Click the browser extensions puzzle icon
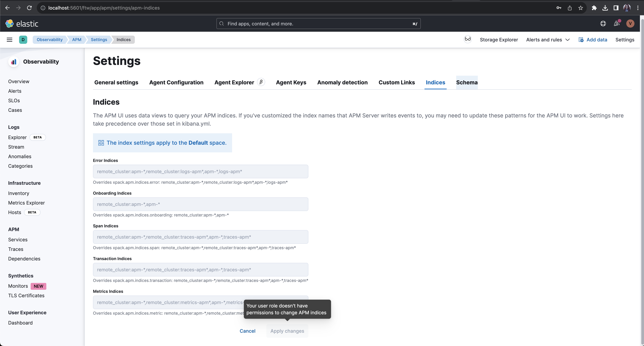This screenshot has width=644, height=346. point(594,8)
